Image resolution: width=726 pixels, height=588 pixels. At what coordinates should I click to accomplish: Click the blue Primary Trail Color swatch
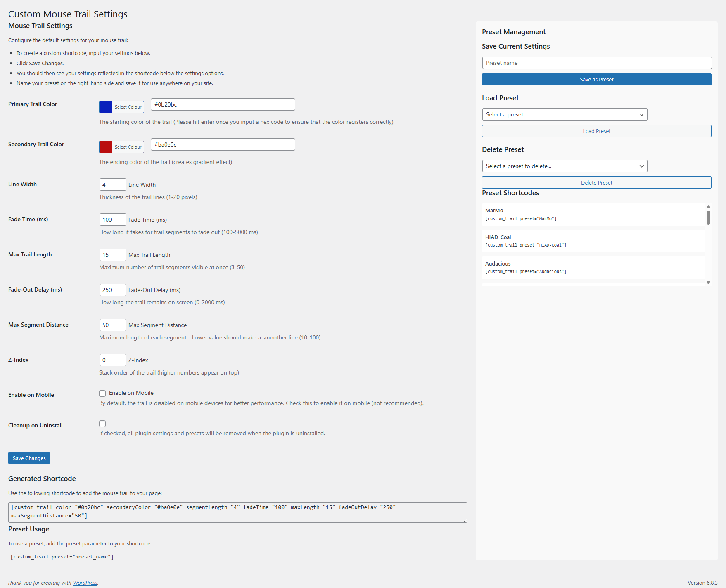106,107
